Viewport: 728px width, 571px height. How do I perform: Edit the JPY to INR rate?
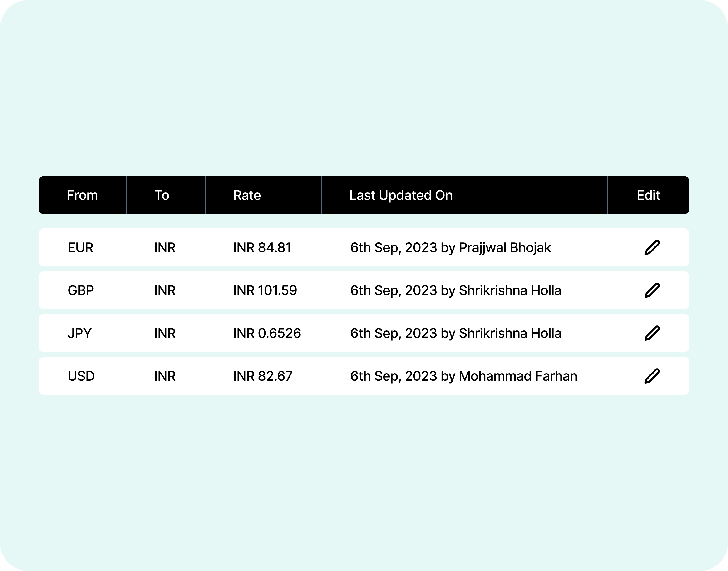click(652, 333)
